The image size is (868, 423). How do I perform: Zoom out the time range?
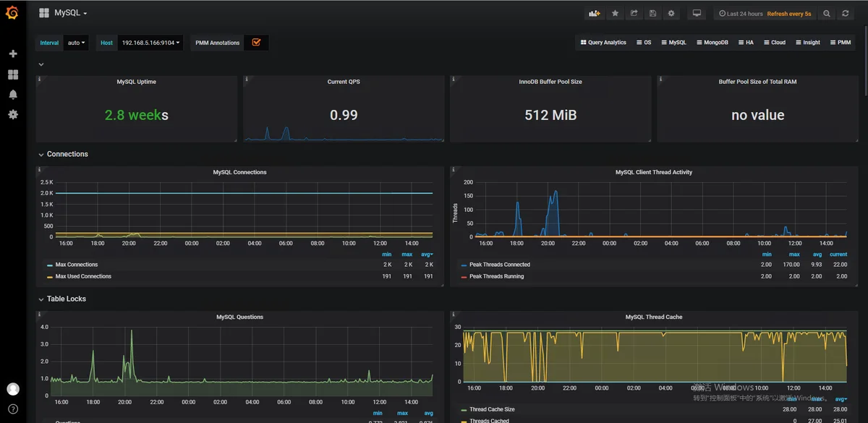(x=827, y=13)
